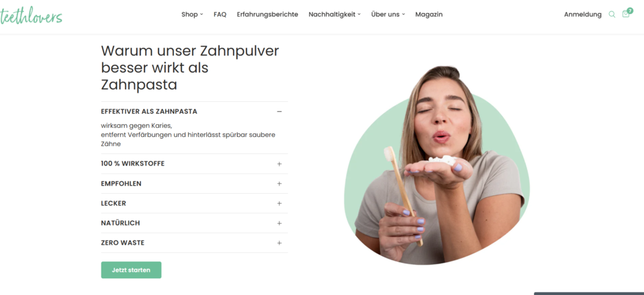
Task: Collapse section with the minus icon
Action: pos(279,111)
